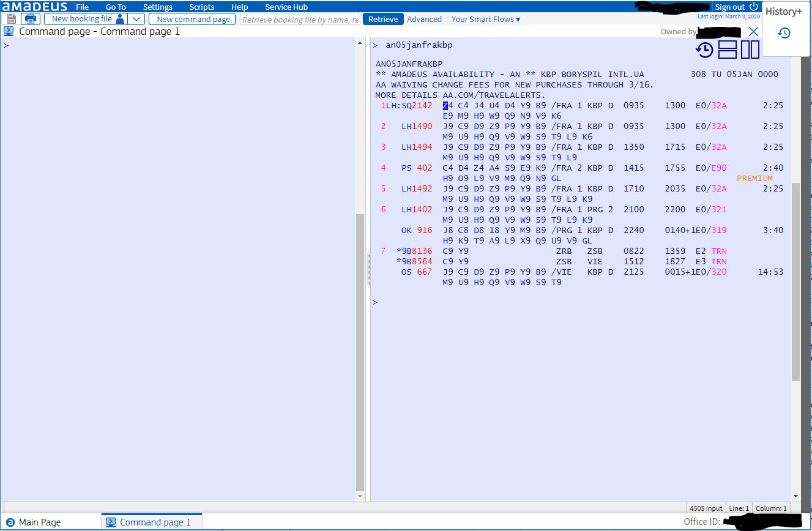Click aircraft type 319
The image size is (812, 531).
719,230
